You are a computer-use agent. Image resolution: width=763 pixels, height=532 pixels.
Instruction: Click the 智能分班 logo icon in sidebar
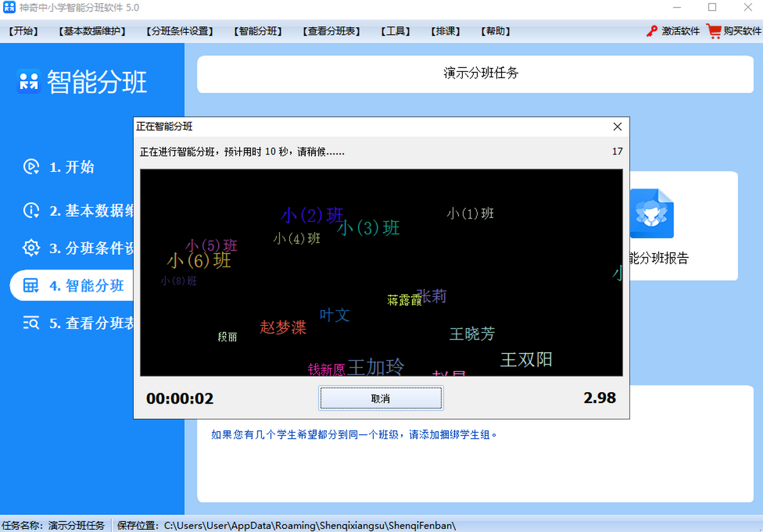pyautogui.click(x=29, y=81)
